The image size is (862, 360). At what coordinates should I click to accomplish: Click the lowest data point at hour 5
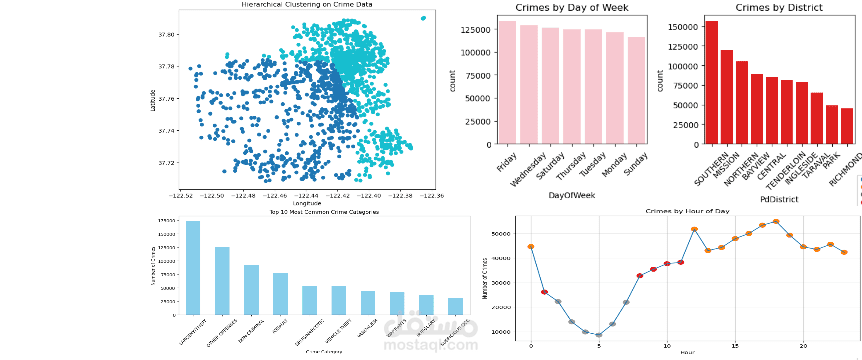click(x=599, y=335)
